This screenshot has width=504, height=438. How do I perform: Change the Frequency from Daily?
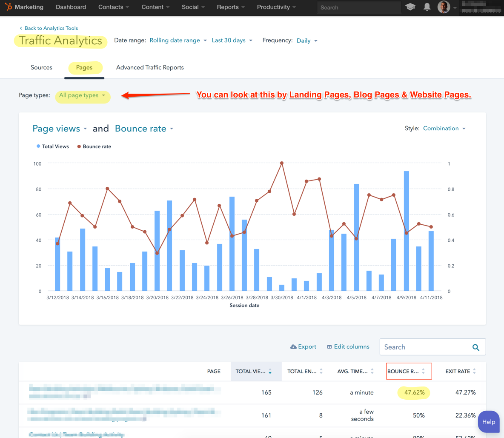[306, 40]
